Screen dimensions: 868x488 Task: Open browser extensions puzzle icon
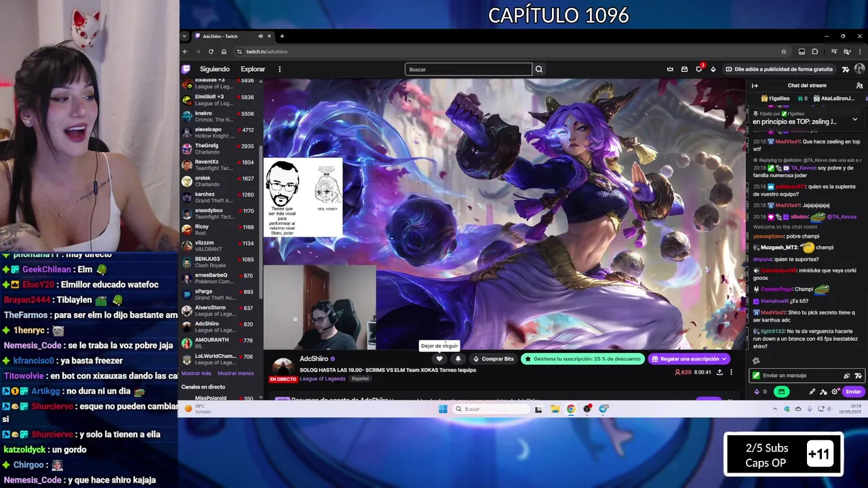click(x=815, y=52)
